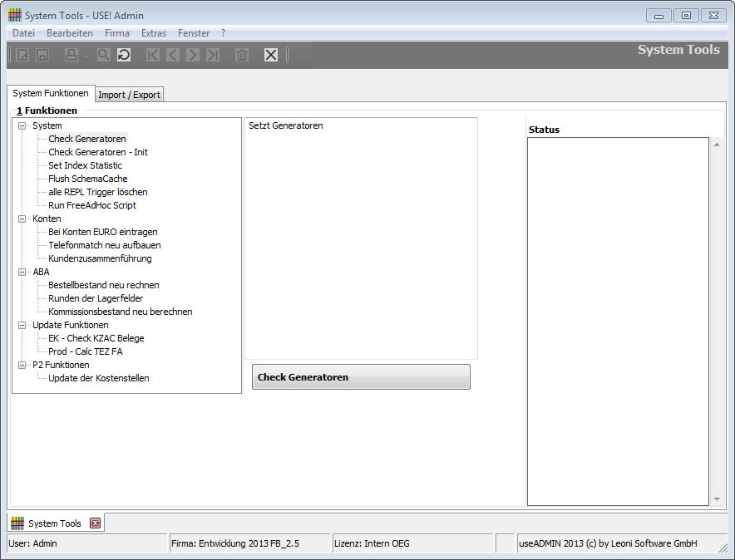The image size is (735, 560).
Task: Select Flush SchemaCache in the tree
Action: coord(87,179)
